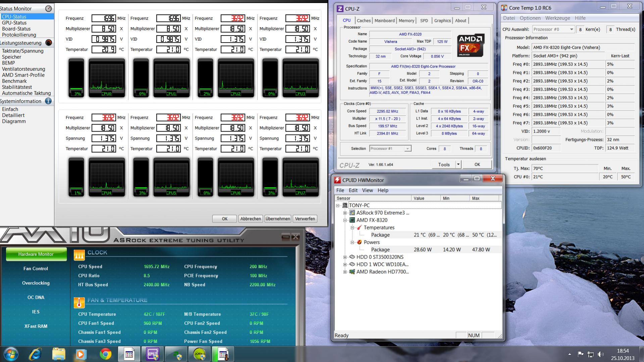Open the Action Center flag icon
644x362 pixels.
[580, 354]
